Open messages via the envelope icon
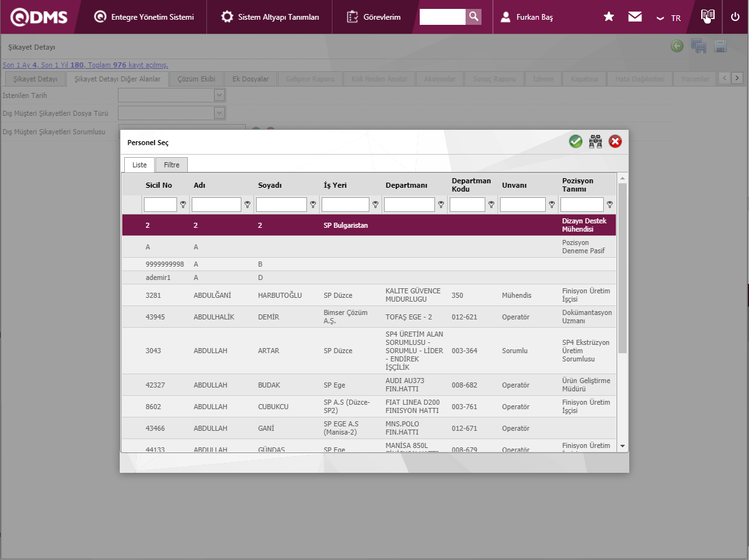Viewport: 749px width, 560px height. tap(635, 17)
